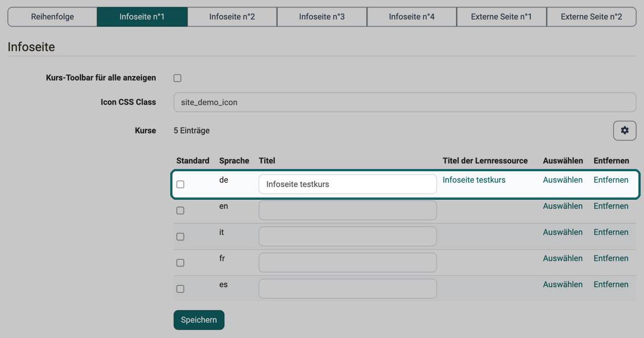
Task: Click Auswählen for the fr language
Action: (563, 258)
